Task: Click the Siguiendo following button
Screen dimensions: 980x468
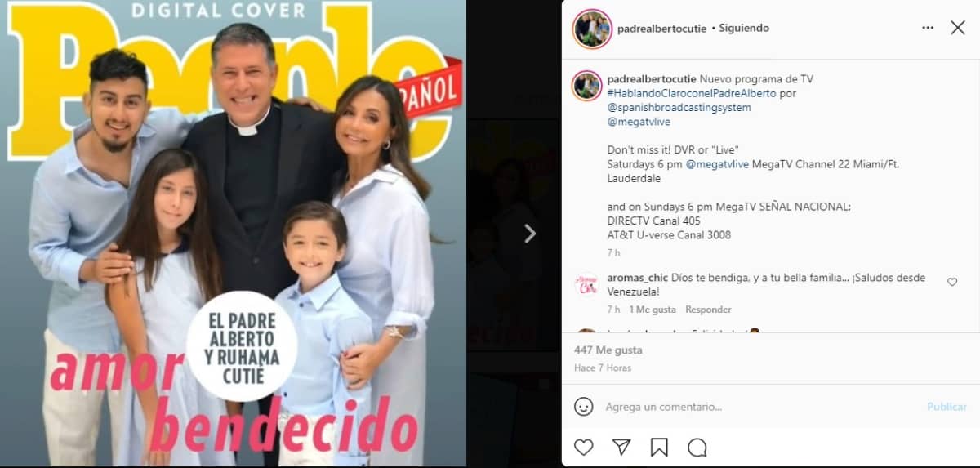Action: [x=744, y=28]
